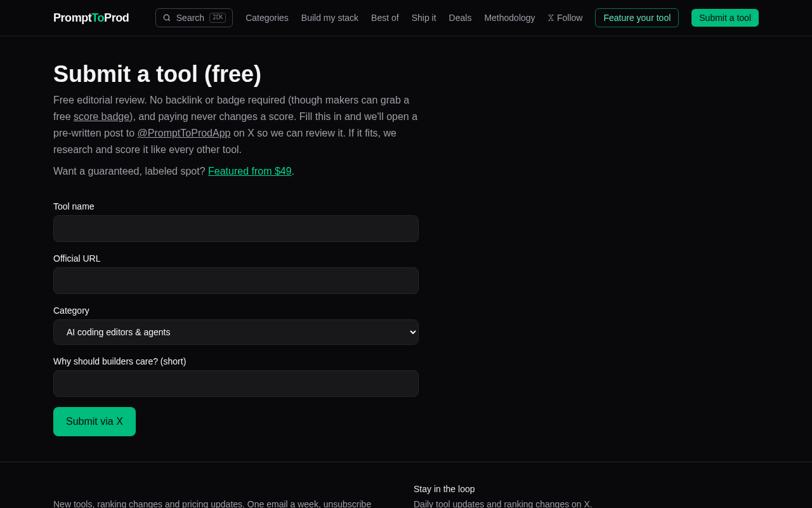Viewport: 812px width, 508px height.
Task: Open the Methodology page
Action: tap(509, 18)
